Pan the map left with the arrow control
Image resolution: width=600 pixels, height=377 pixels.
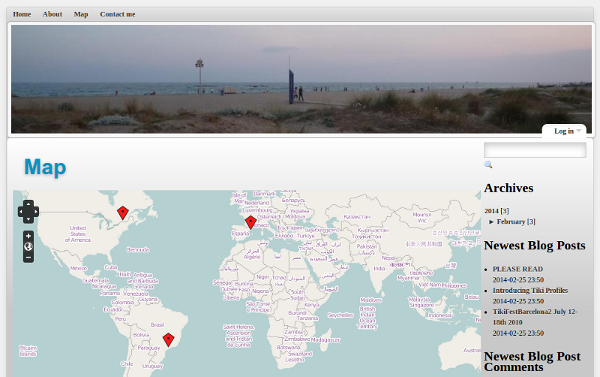pos(21,211)
